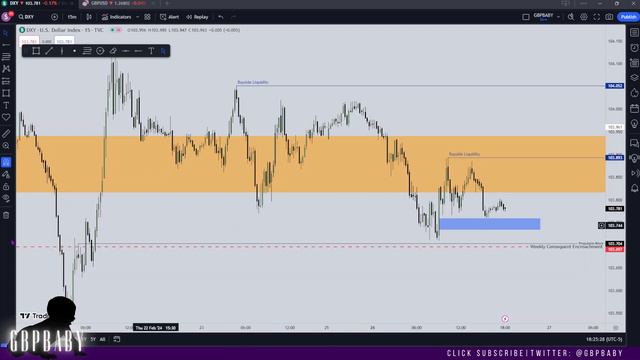Select vertical line in floating toolbar
Viewport: 640px width, 360px height.
62,51
